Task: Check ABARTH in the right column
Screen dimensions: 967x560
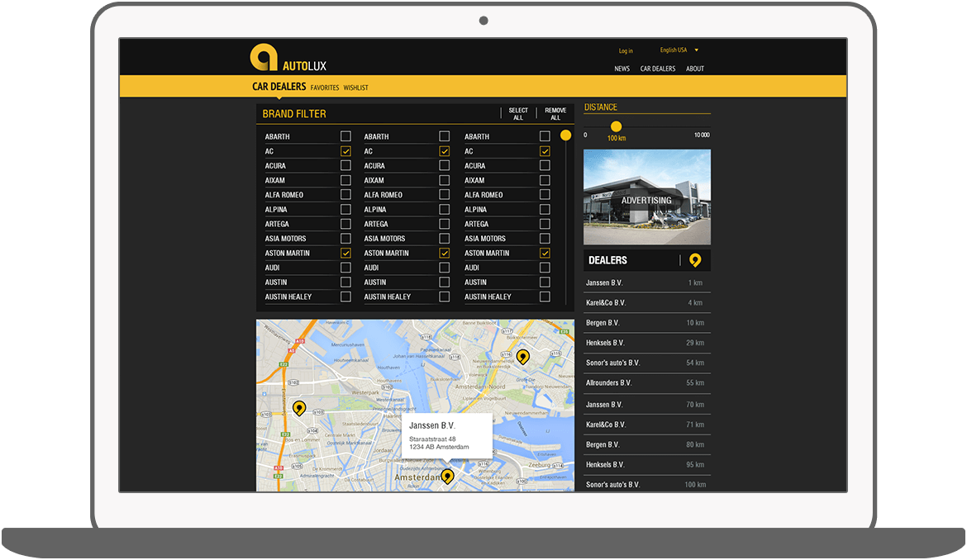Action: [545, 136]
